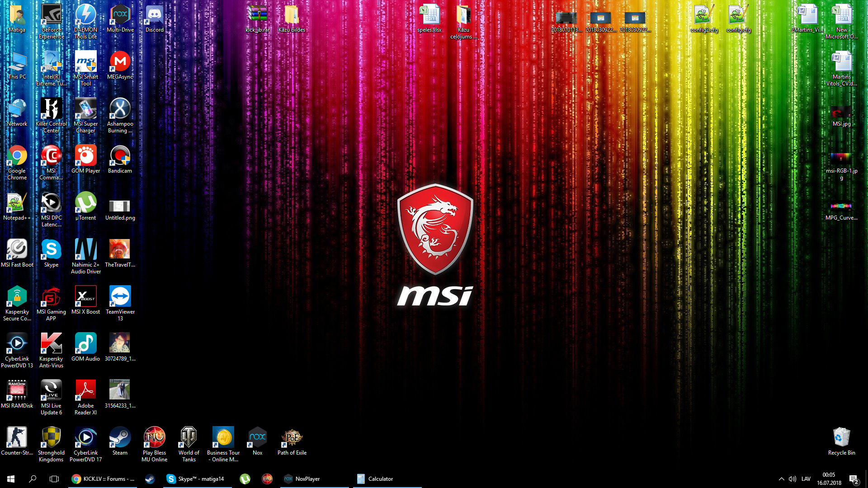Open TeamViewer 13 desktop shortcut

point(120,303)
